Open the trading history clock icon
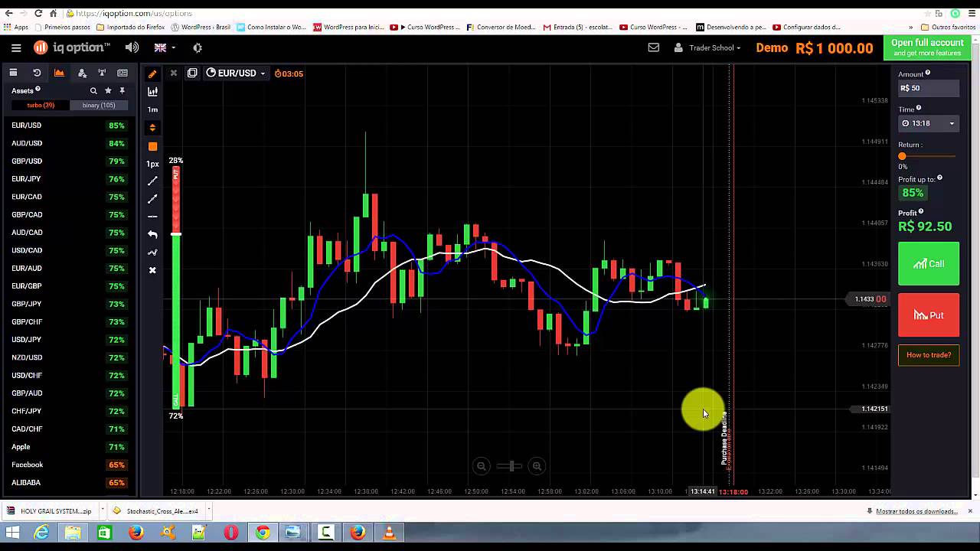The width and height of the screenshot is (980, 551). click(37, 73)
